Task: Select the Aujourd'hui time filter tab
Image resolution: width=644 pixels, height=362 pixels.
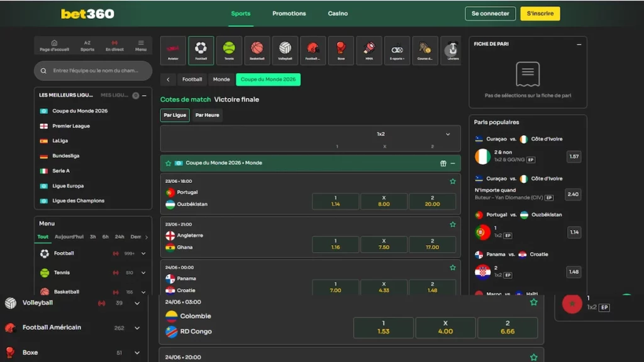Action: (x=69, y=237)
